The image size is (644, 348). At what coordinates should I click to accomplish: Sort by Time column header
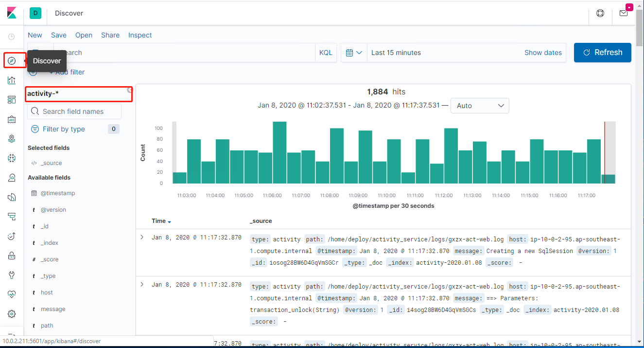coord(161,221)
